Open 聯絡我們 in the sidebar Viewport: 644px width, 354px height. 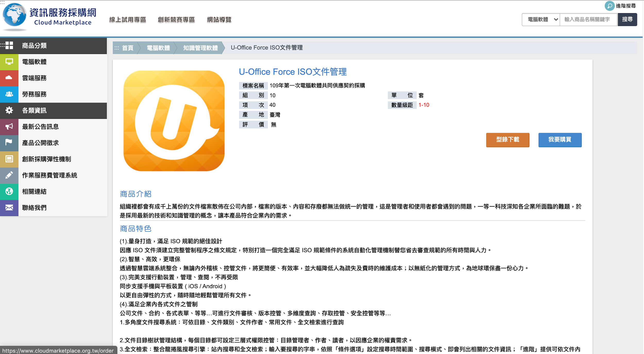click(34, 208)
